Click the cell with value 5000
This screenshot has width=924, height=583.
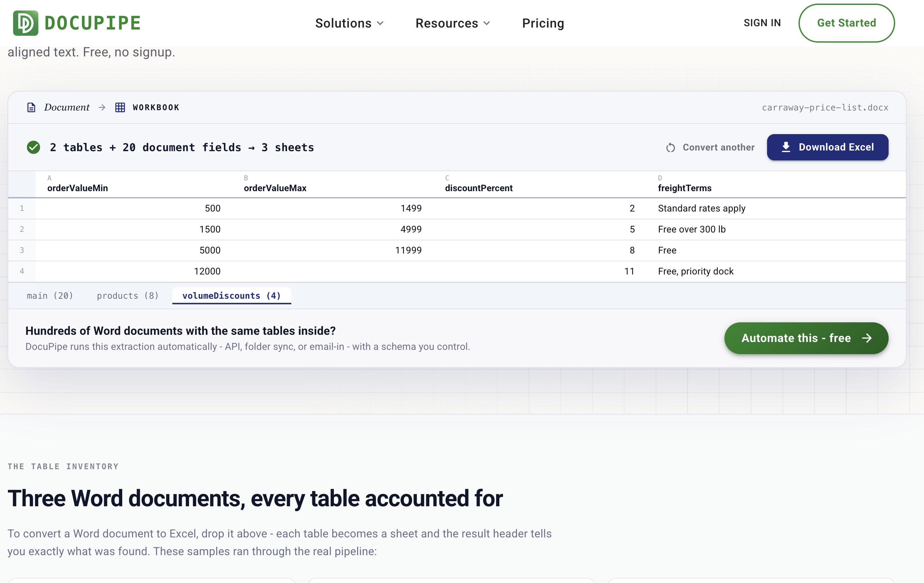pyautogui.click(x=134, y=251)
